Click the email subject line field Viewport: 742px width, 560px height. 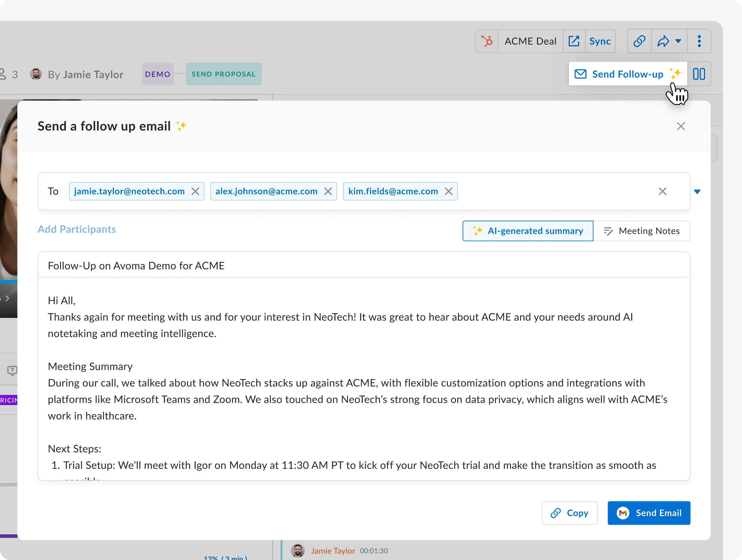click(363, 265)
